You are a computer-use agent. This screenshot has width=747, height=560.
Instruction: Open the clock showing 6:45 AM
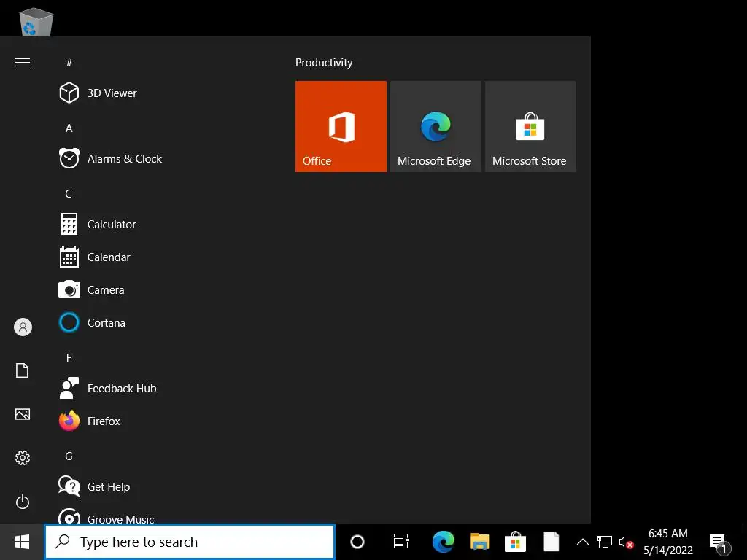coord(668,542)
